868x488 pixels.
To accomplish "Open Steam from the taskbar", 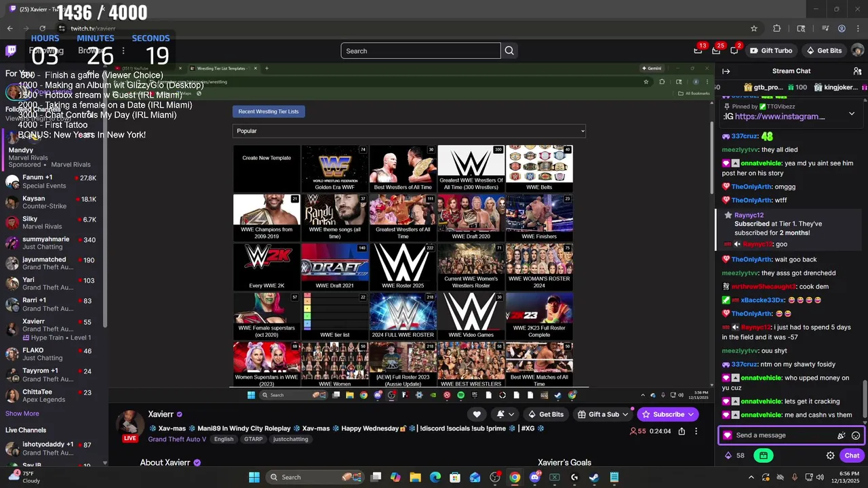I will tap(594, 477).
